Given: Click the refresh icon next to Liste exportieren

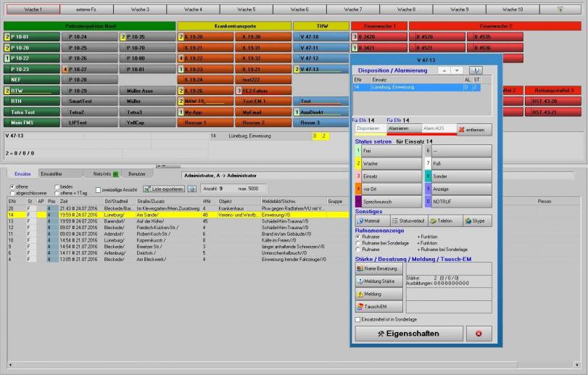Looking at the screenshot, I should (192, 189).
